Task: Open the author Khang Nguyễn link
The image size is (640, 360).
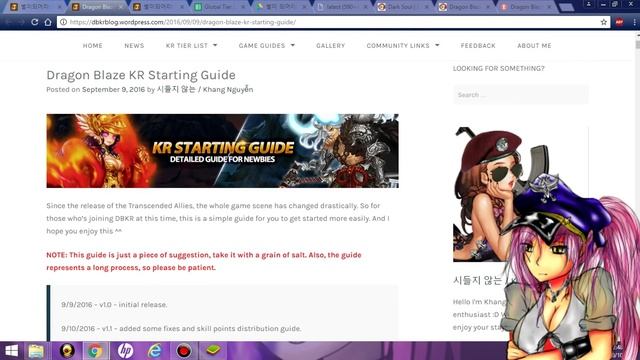Action: coord(205,89)
